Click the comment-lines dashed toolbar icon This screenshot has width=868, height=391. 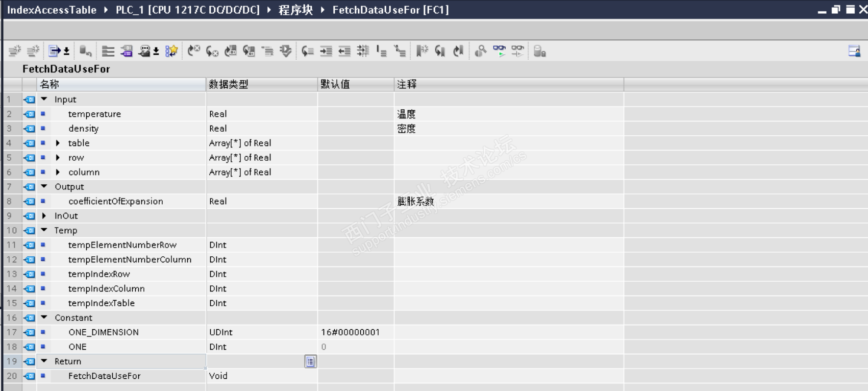(x=363, y=51)
